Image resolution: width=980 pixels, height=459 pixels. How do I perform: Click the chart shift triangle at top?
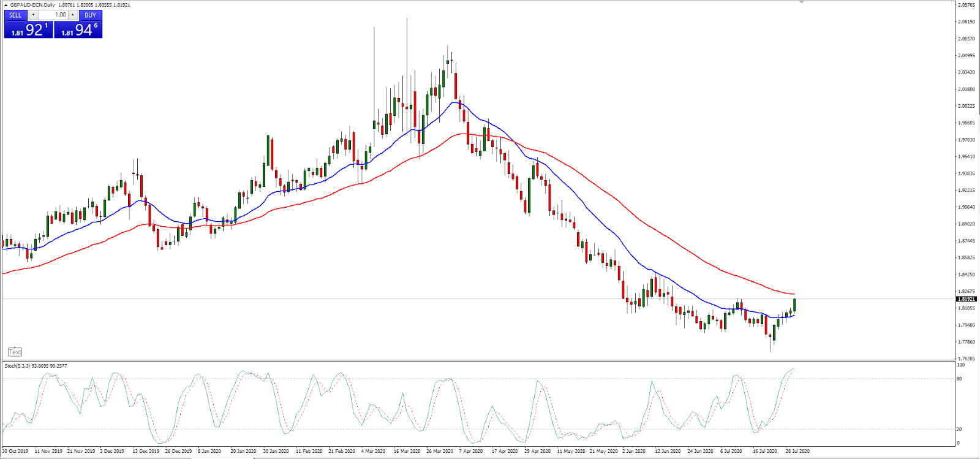click(801, 2)
